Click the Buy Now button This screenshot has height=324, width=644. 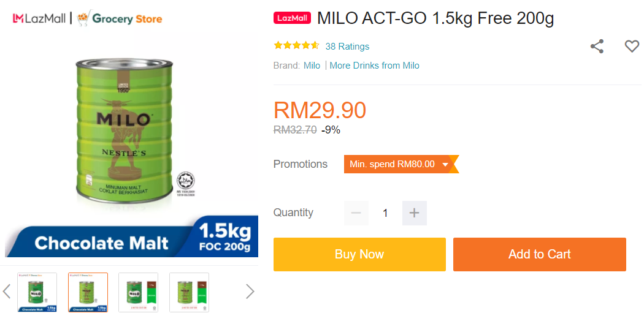[x=359, y=254]
